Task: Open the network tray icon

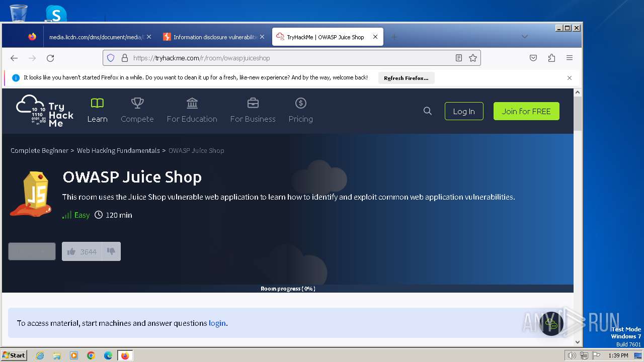Action: (584, 355)
